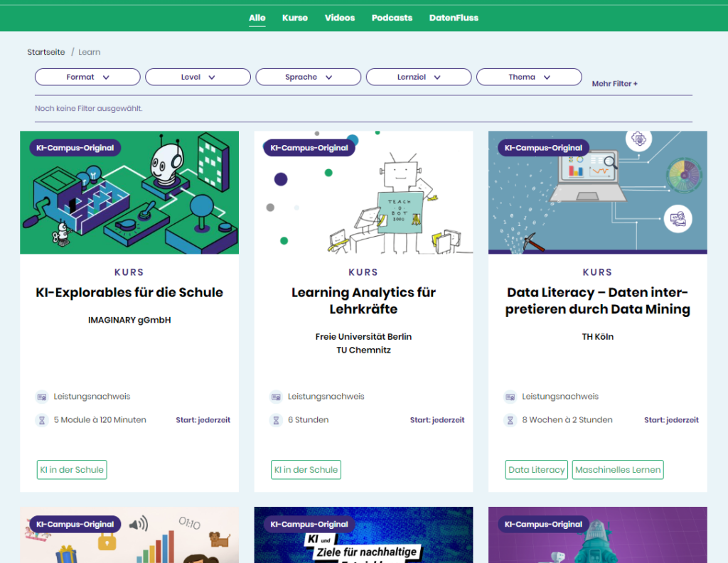Viewport: 728px width, 563px height.
Task: Select the Podcasts tab
Action: point(392,18)
